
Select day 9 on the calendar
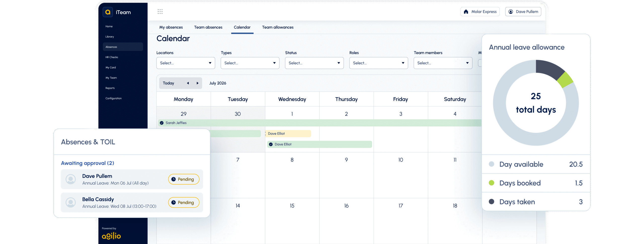tap(346, 160)
